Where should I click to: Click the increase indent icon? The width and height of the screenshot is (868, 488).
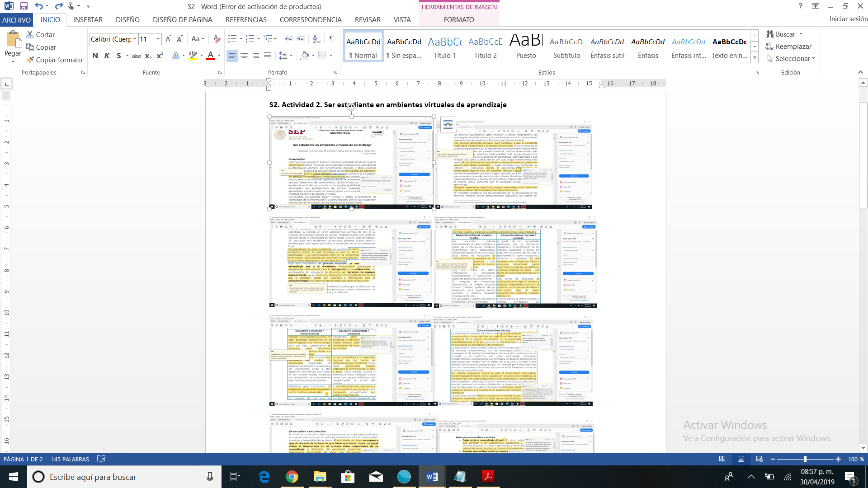coord(301,39)
